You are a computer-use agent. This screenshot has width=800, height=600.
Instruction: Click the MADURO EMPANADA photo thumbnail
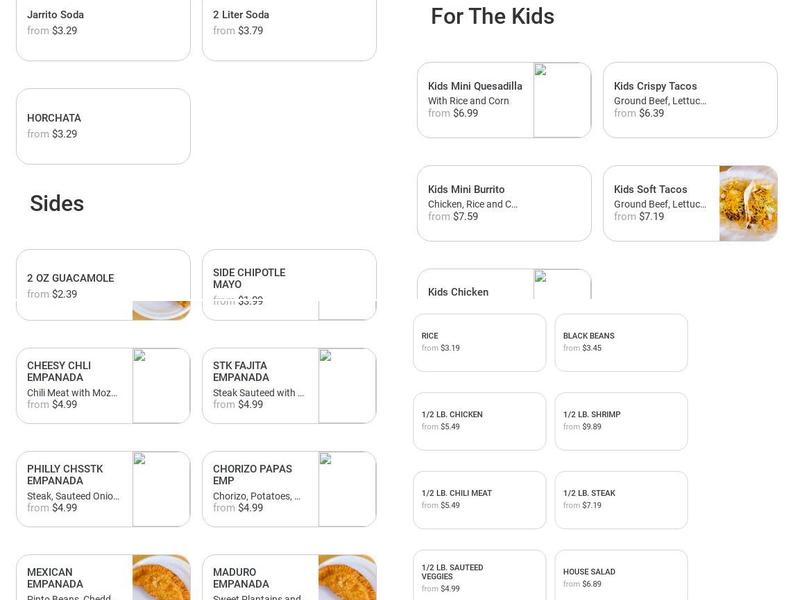click(x=347, y=578)
